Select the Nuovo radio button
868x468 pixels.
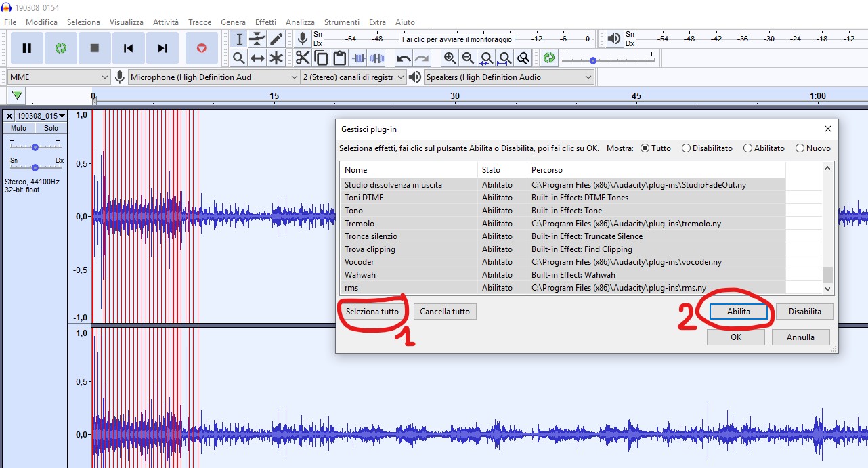(800, 148)
